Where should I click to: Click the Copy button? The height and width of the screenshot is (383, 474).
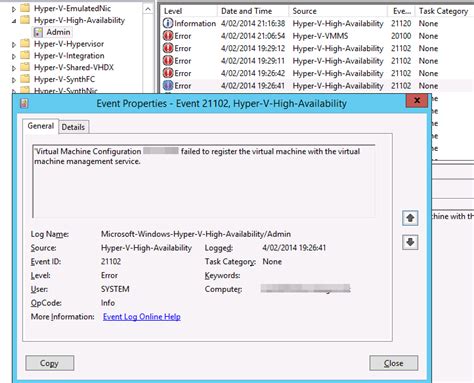coord(50,363)
